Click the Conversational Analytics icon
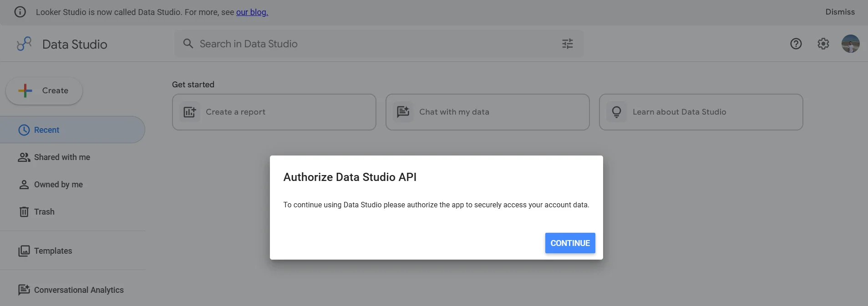The image size is (868, 306). tap(24, 290)
